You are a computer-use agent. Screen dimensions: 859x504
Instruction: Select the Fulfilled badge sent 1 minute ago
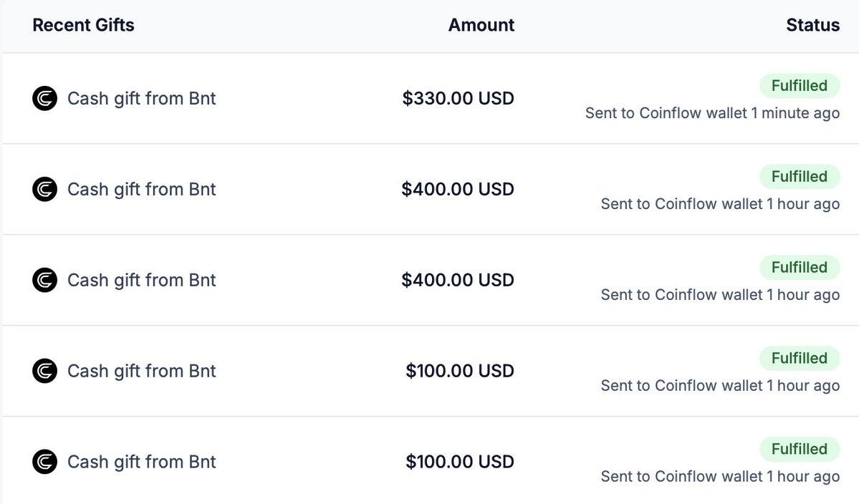(800, 86)
